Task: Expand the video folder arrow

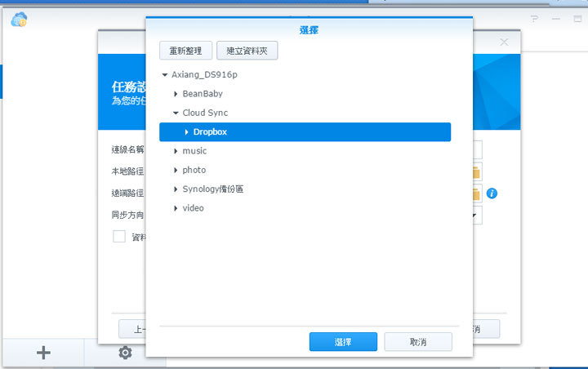Action: click(176, 208)
